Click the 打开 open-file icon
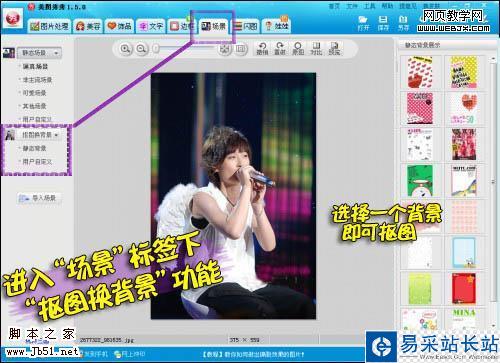500x363 pixels. tap(363, 23)
